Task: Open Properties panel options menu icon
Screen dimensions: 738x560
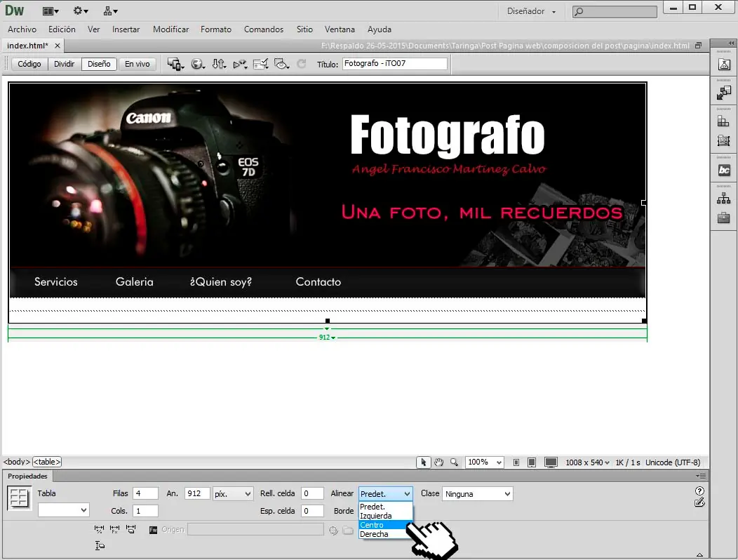Action: click(x=701, y=476)
